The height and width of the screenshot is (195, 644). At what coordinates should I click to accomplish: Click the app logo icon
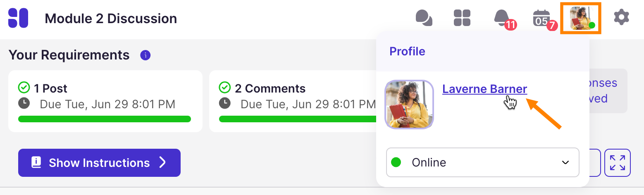click(x=18, y=18)
